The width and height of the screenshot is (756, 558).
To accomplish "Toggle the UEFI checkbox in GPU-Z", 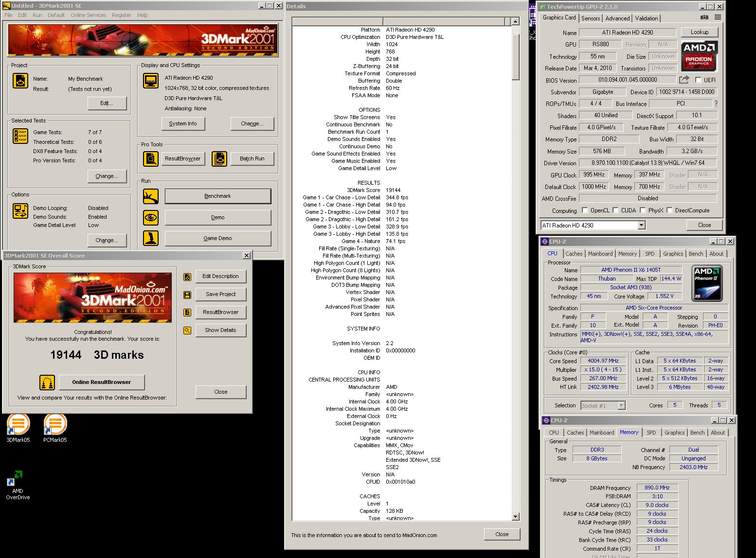I will 698,80.
